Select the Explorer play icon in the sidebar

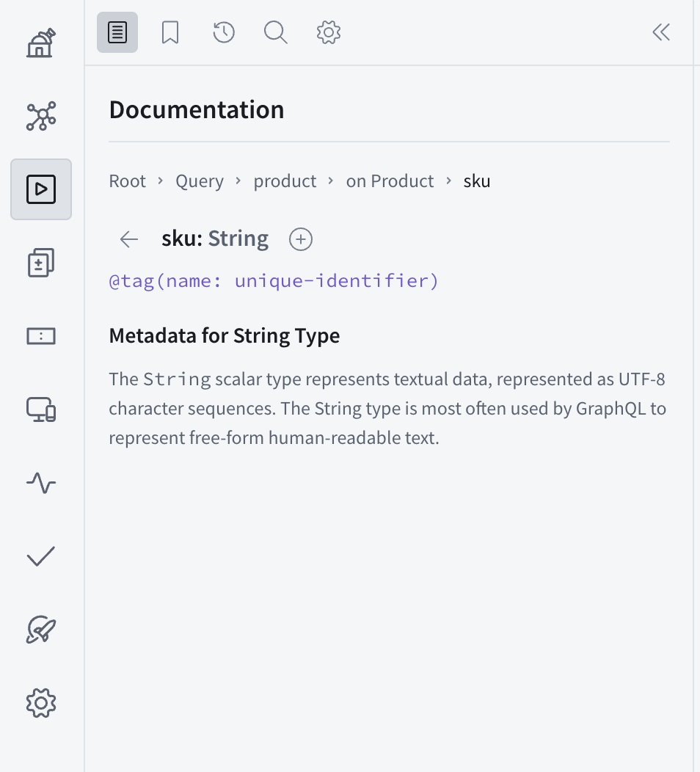[x=40, y=189]
